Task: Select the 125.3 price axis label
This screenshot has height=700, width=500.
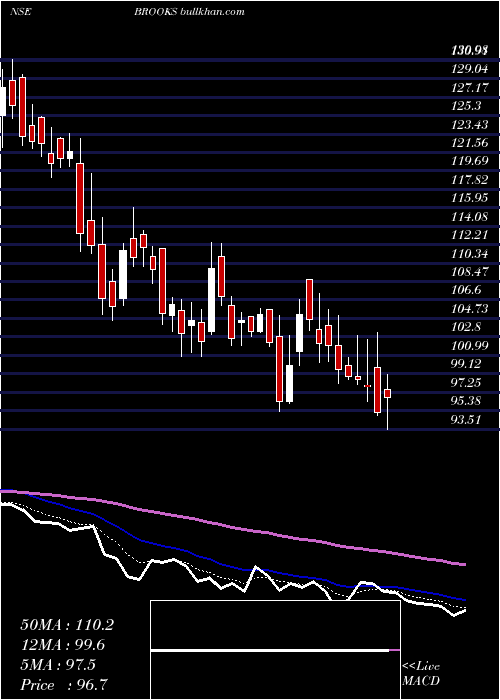Action: click(x=466, y=106)
